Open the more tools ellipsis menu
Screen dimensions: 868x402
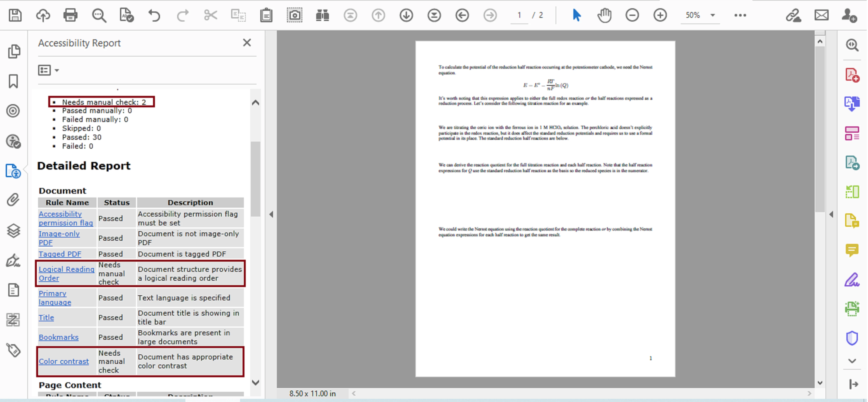(x=740, y=15)
